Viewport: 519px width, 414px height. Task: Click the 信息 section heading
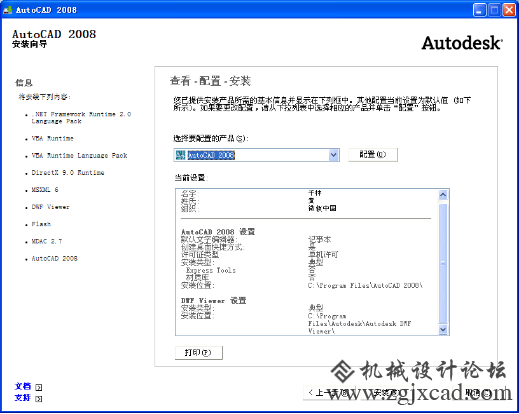(x=24, y=82)
